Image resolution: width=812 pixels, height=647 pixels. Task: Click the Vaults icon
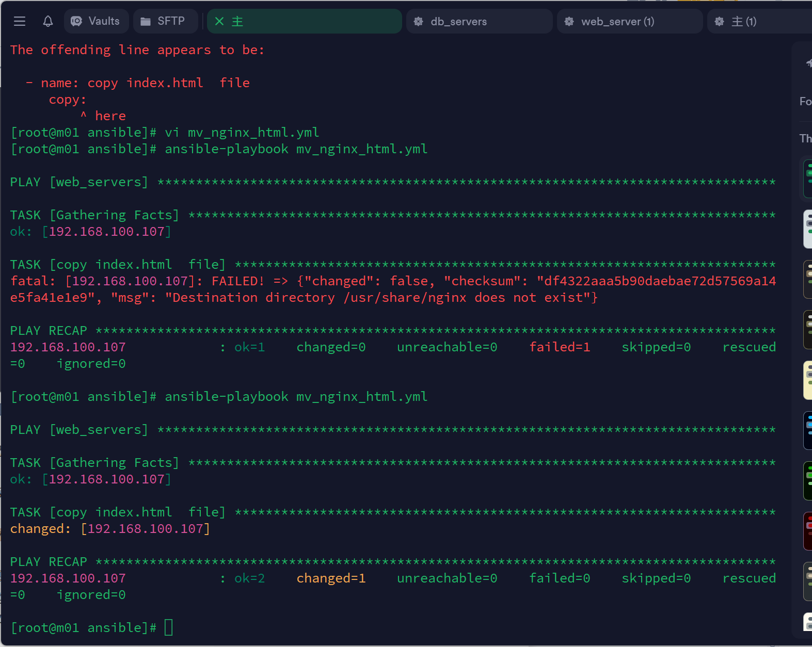[x=76, y=21]
